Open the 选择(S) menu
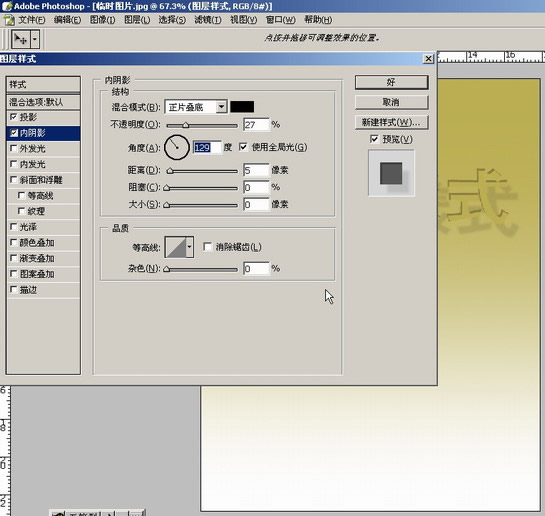Viewport: 545px width, 516px height. click(172, 20)
